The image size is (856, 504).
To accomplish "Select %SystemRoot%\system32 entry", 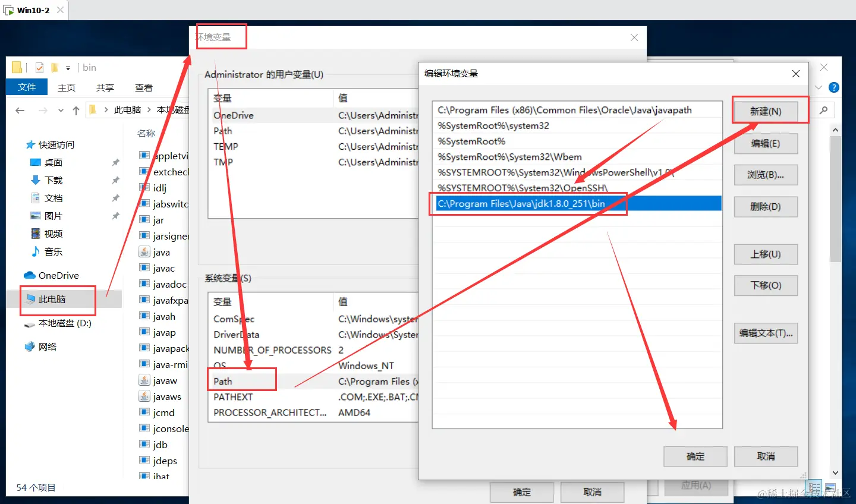I will pos(577,125).
